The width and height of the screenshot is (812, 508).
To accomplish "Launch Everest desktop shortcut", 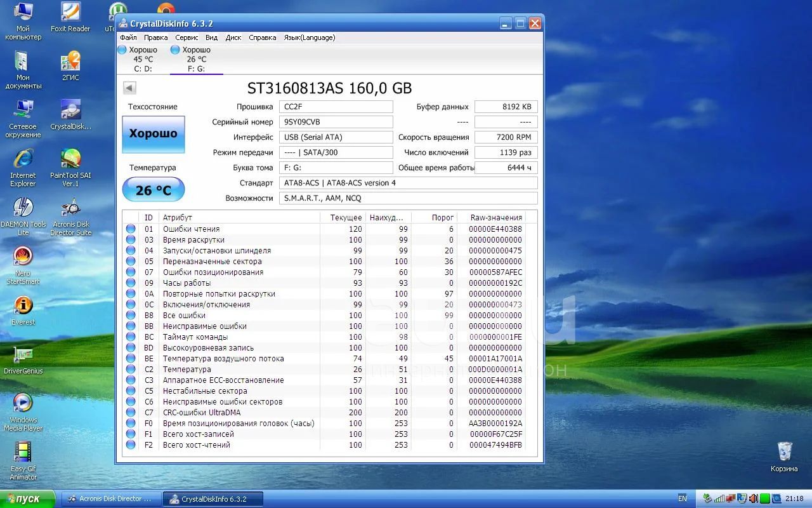I will pos(23,311).
